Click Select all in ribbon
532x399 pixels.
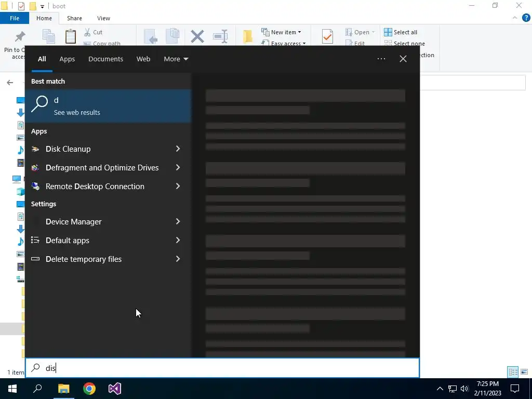(x=401, y=32)
